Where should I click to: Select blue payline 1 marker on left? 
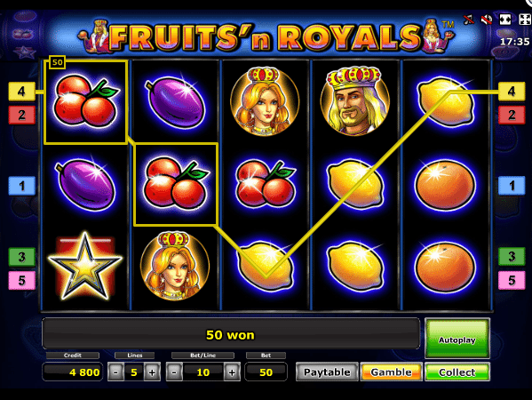(x=21, y=186)
